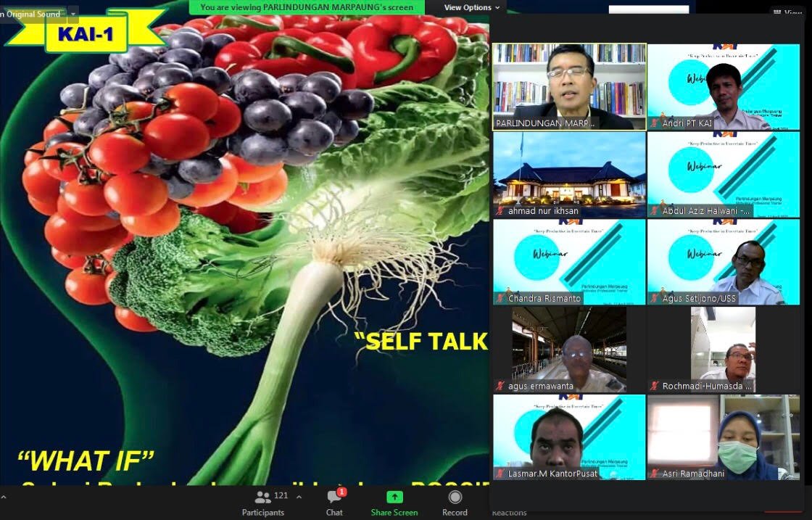Click muted mic icon on agus ermawanta tile
The width and height of the screenshot is (812, 520).
point(501,386)
